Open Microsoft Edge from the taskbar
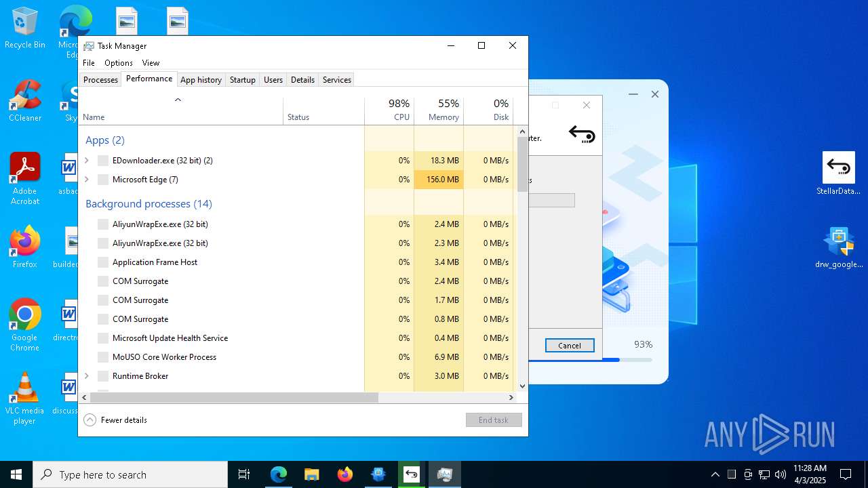The image size is (868, 488). pyautogui.click(x=279, y=474)
